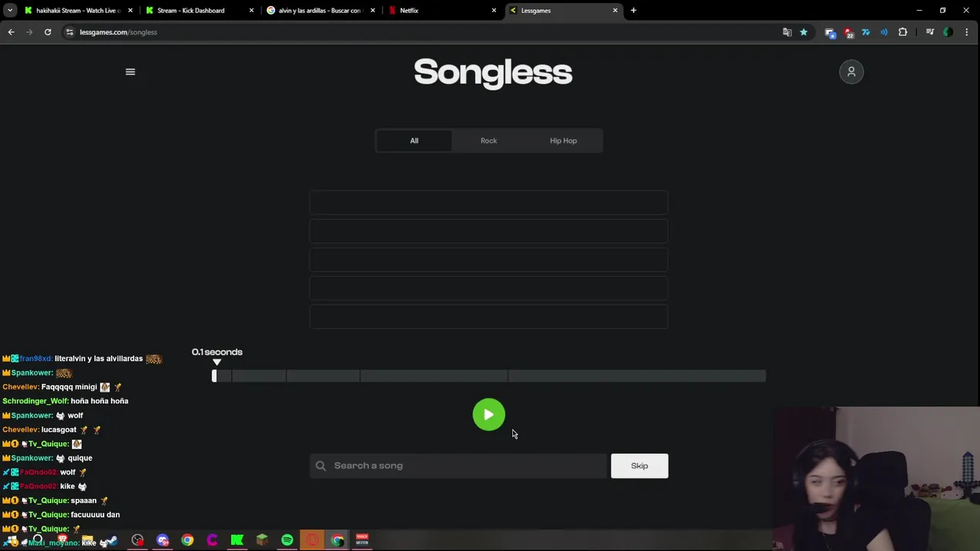Image resolution: width=980 pixels, height=551 pixels.
Task: Click the site info icon in address bar
Action: coord(70,32)
